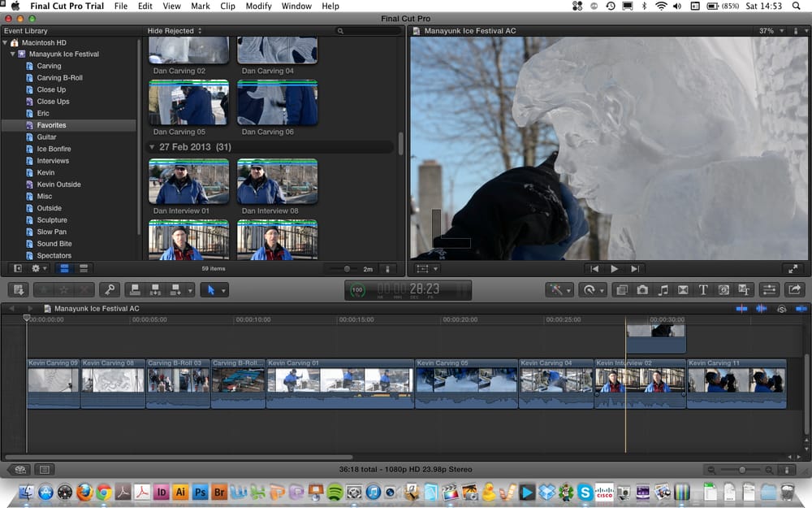Launch Photoshop from the Dock
This screenshot has width=812, height=508.
[x=200, y=492]
